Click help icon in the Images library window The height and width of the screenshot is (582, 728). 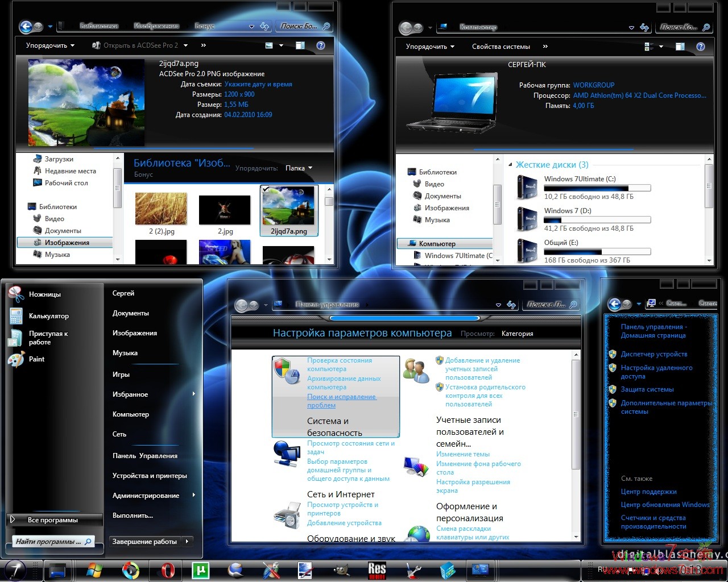321,45
